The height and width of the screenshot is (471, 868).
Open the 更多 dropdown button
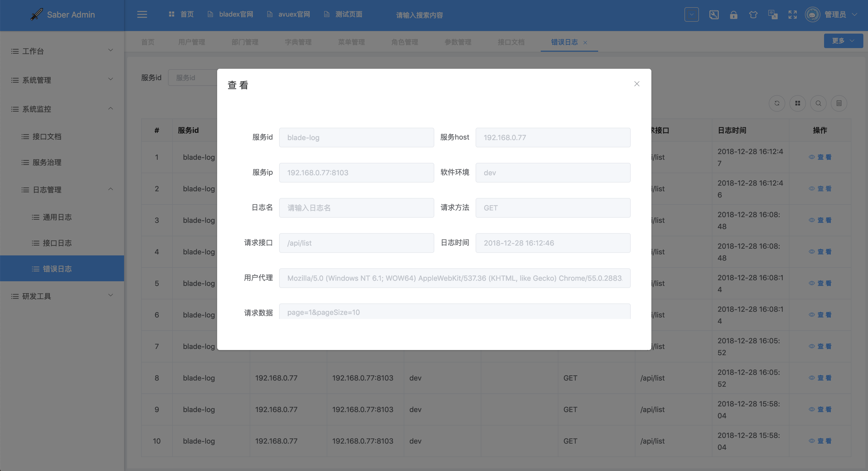pos(843,41)
